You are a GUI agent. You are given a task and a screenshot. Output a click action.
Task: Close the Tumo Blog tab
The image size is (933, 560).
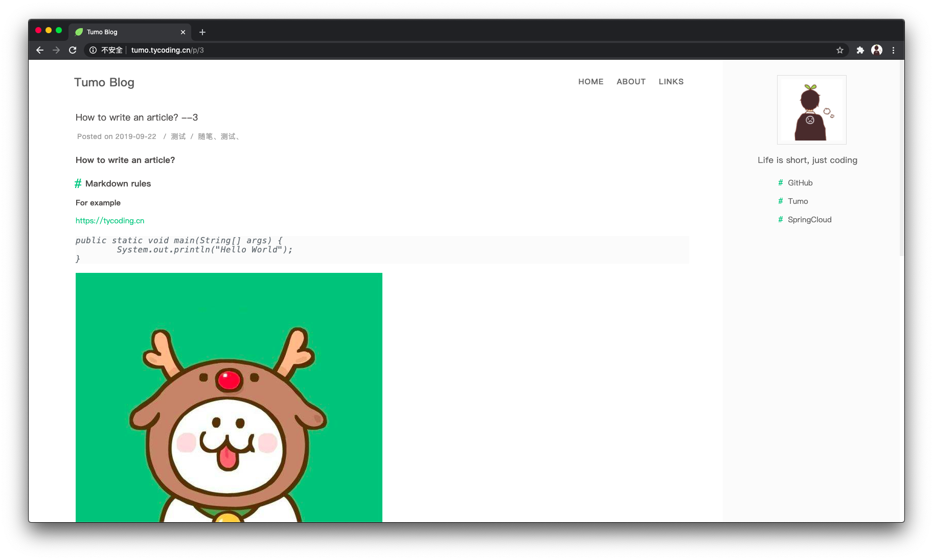coord(183,32)
